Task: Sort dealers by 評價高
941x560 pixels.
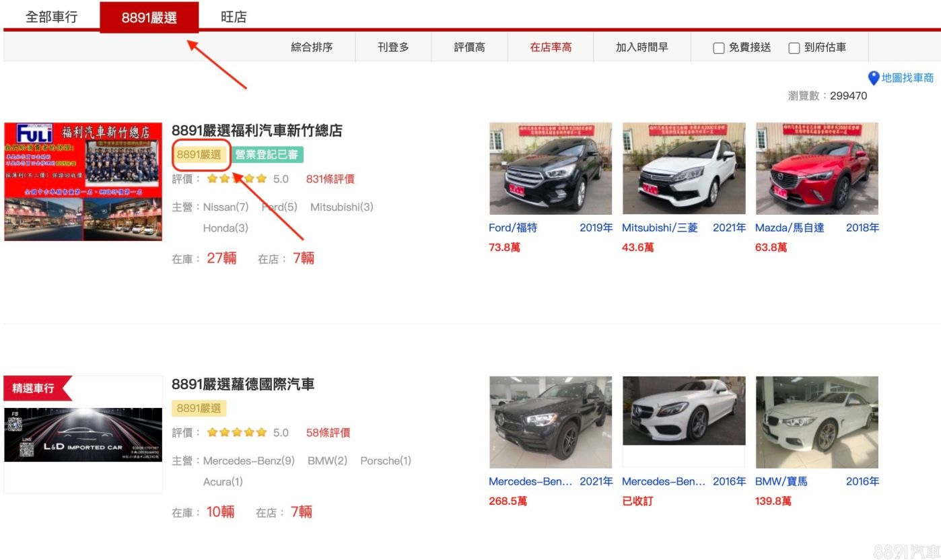Action: (x=469, y=48)
